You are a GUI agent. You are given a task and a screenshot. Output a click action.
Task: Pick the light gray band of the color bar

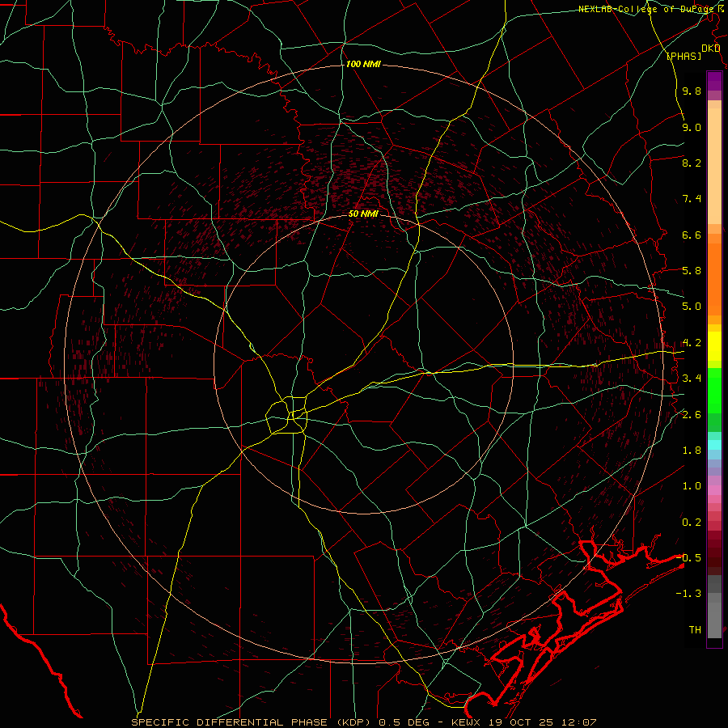tap(714, 622)
